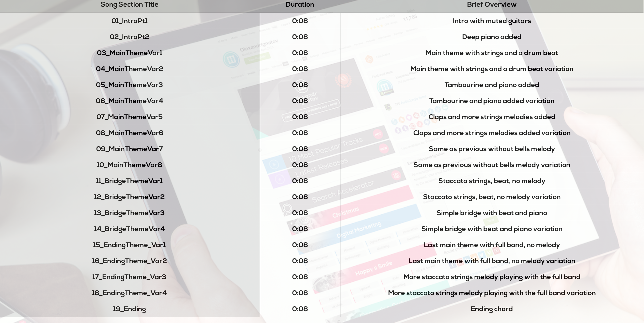The width and height of the screenshot is (644, 323).
Task: Select the 16_EndingTheme_Var2 row title
Action: [129, 261]
